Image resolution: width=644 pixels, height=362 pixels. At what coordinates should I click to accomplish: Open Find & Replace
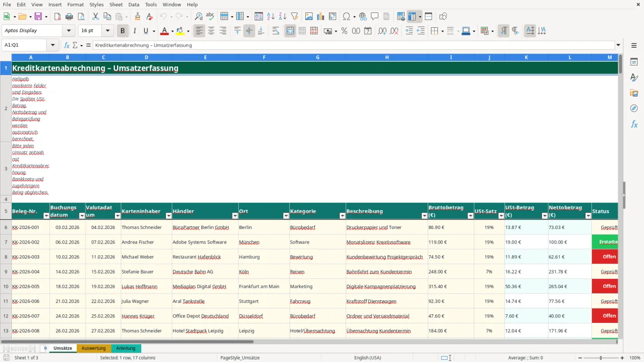[199, 17]
